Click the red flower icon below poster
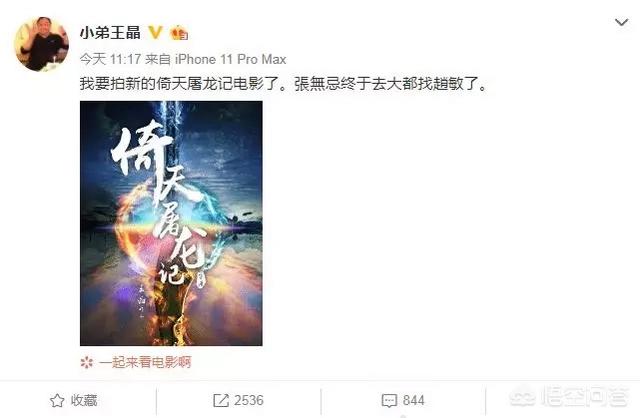Screen dimensions: 640x418 87,362
